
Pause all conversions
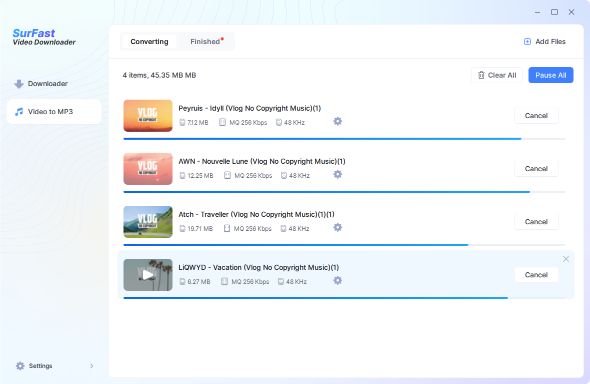coord(550,75)
